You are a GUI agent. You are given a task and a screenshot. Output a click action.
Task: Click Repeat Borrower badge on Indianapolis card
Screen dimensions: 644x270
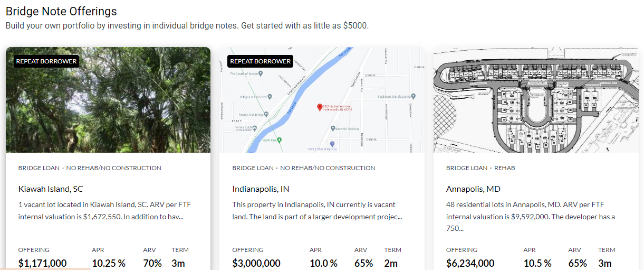tap(261, 61)
